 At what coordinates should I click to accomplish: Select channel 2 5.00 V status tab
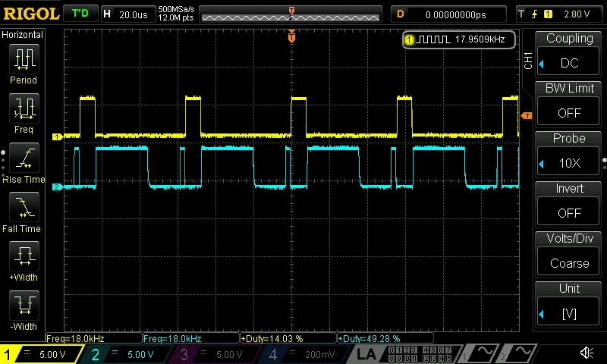[126, 354]
